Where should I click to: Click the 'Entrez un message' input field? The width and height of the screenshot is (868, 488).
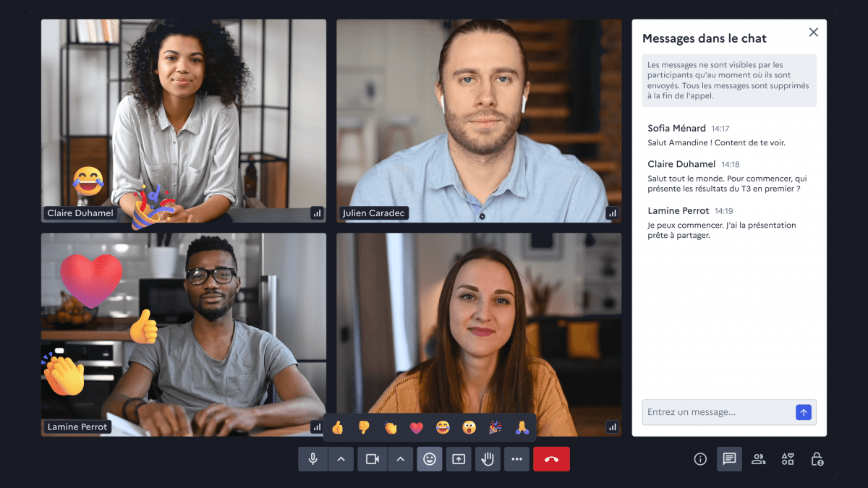[x=716, y=412]
